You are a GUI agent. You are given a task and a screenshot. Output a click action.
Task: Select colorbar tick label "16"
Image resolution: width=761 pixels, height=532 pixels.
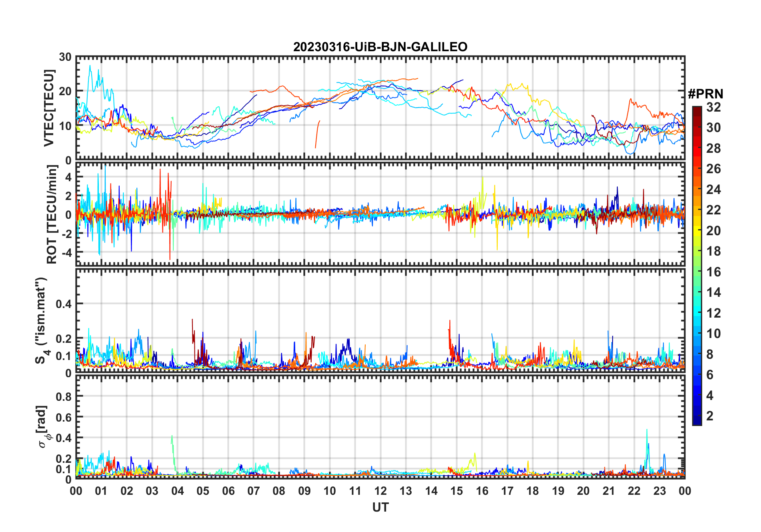click(713, 272)
